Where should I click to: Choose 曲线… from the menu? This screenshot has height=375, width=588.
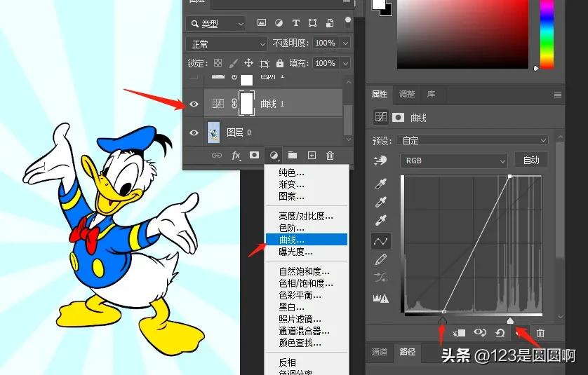tap(307, 240)
